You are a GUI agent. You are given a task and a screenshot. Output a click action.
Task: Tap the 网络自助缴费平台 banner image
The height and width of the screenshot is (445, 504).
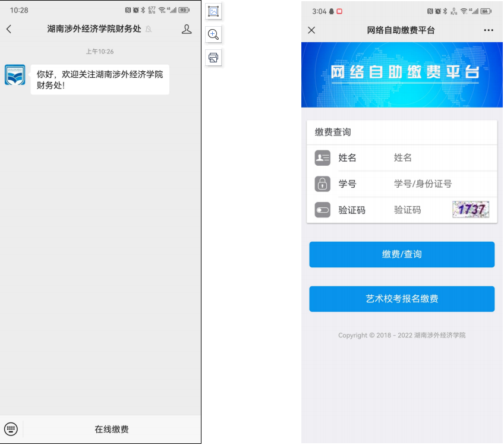402,74
